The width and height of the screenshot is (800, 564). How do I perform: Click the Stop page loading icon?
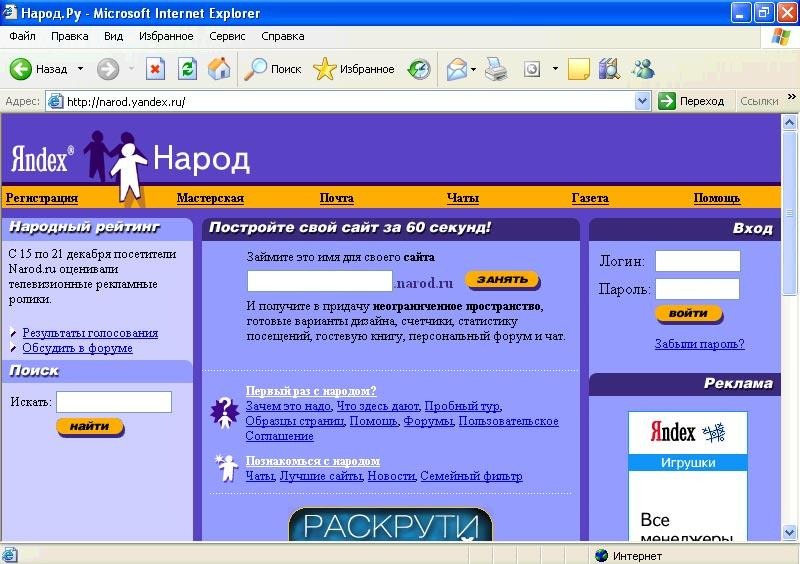[x=155, y=68]
